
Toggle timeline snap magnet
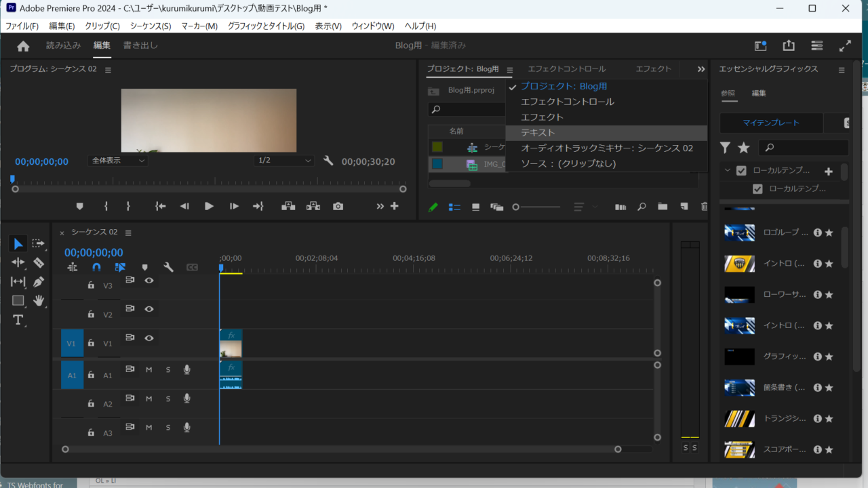click(x=96, y=267)
